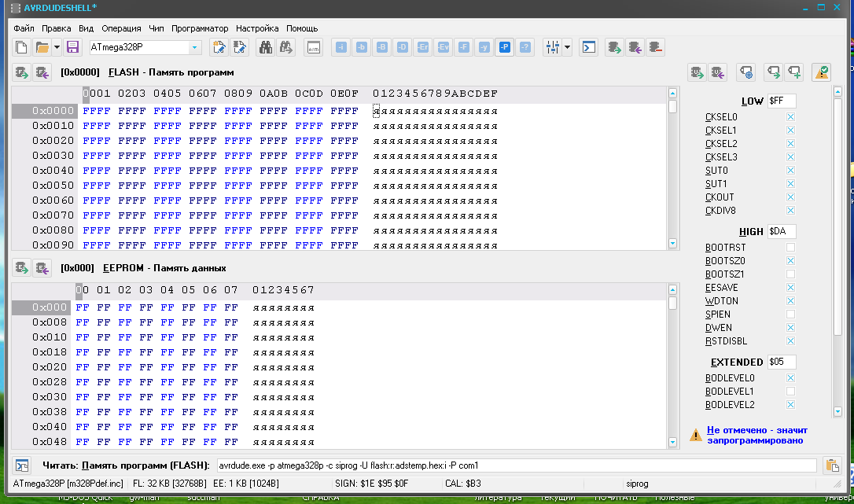Toggle the active -P option button
854x504 pixels.
pyautogui.click(x=505, y=47)
